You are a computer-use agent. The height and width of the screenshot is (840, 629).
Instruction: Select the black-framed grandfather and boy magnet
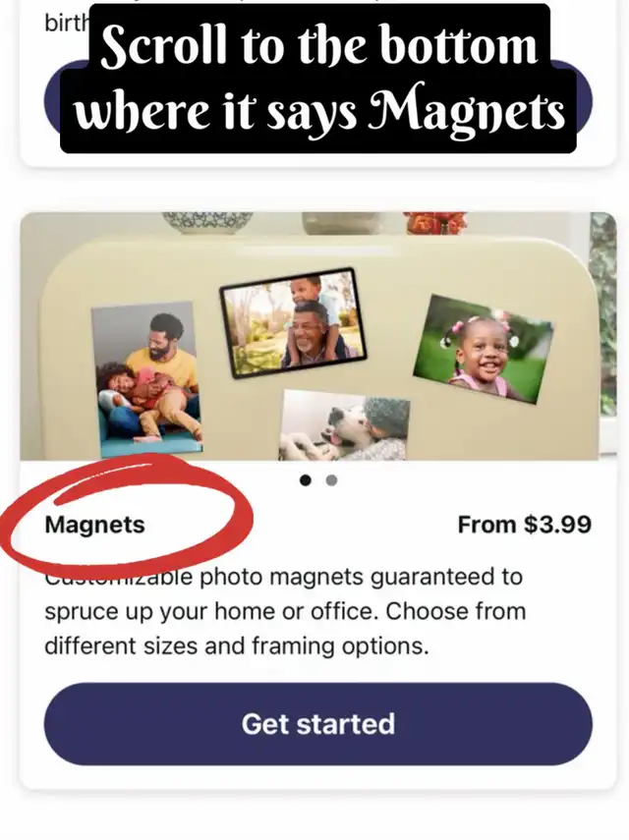click(293, 322)
